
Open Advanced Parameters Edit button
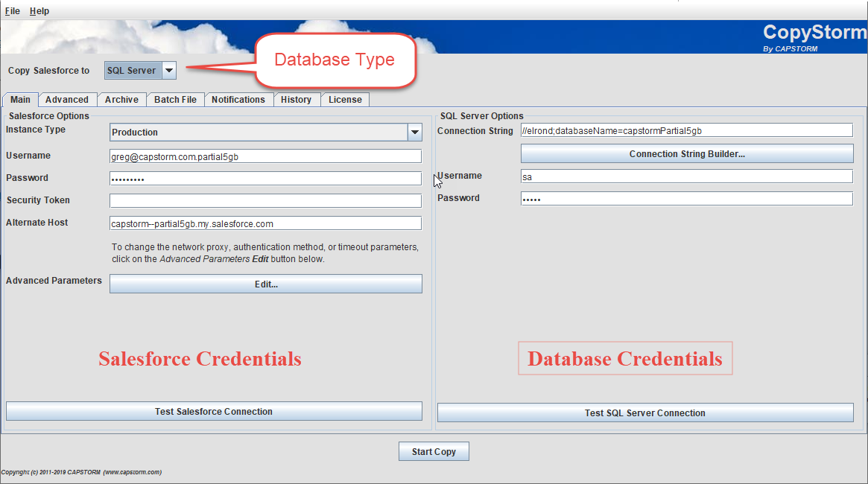point(266,284)
